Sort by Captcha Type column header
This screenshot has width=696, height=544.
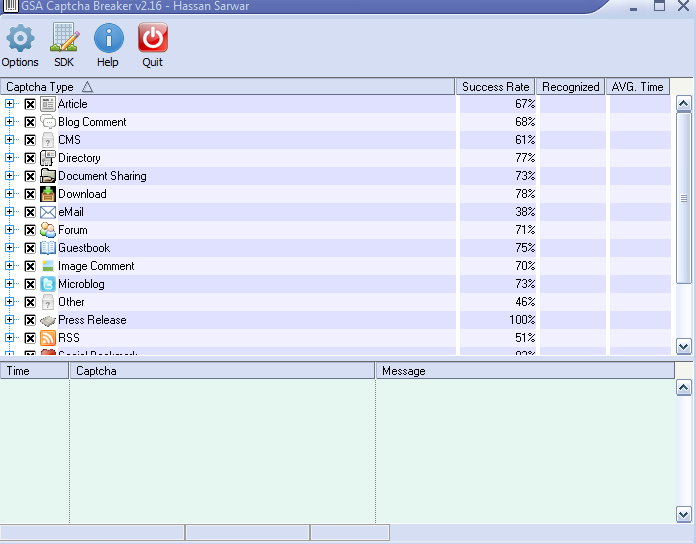tap(227, 87)
